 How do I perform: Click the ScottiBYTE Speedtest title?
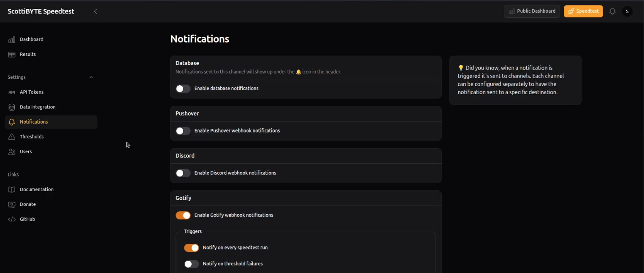41,11
